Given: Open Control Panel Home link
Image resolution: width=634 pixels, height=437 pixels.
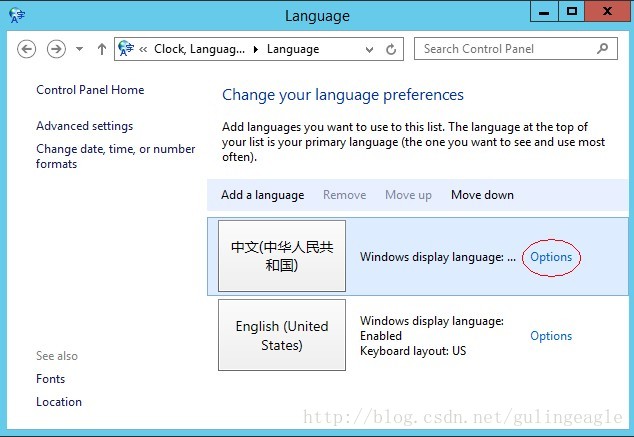Looking at the screenshot, I should 90,90.
